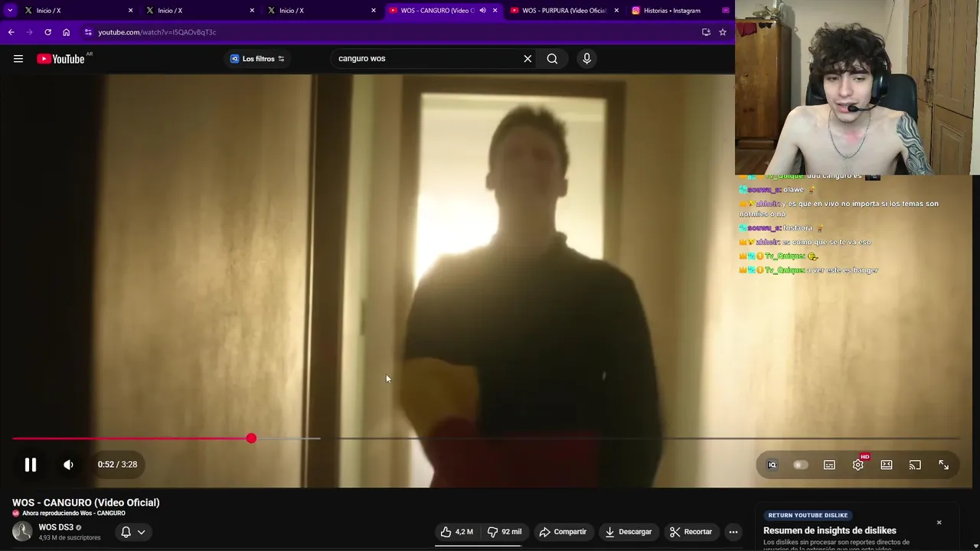Start voice search with microphone icon
980x551 pixels.
click(x=586, y=59)
